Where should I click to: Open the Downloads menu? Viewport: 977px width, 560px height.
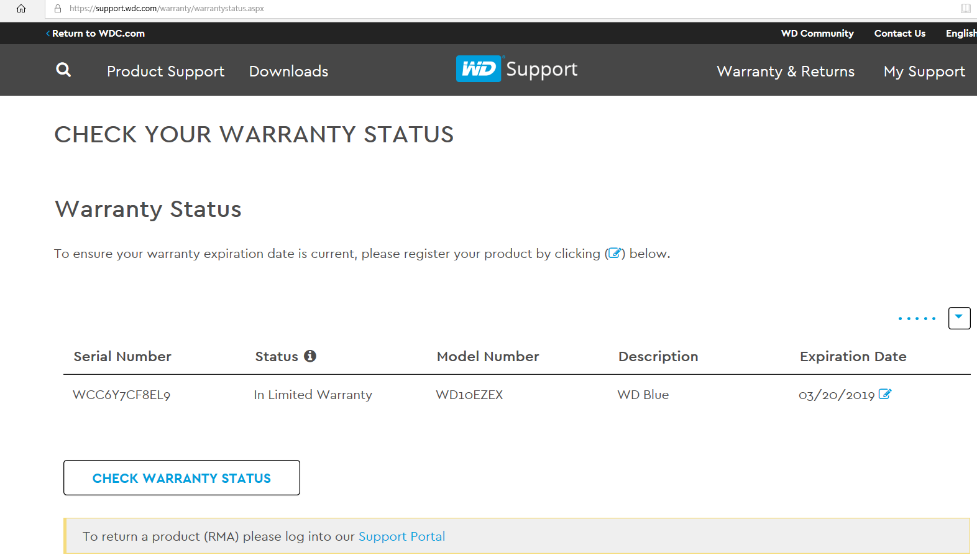click(288, 71)
